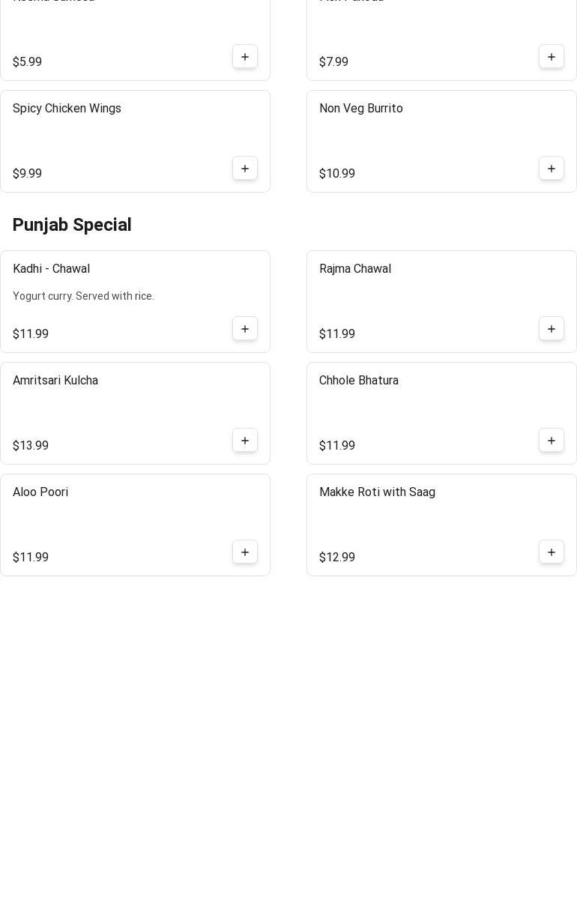The height and width of the screenshot is (924, 577).
Task: Open Amritsari Kulcha item name
Action: pyautogui.click(x=55, y=381)
